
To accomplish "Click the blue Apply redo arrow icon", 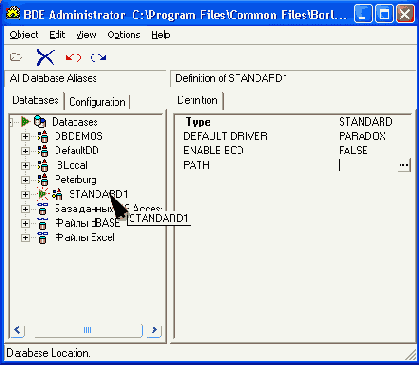I will tap(99, 58).
